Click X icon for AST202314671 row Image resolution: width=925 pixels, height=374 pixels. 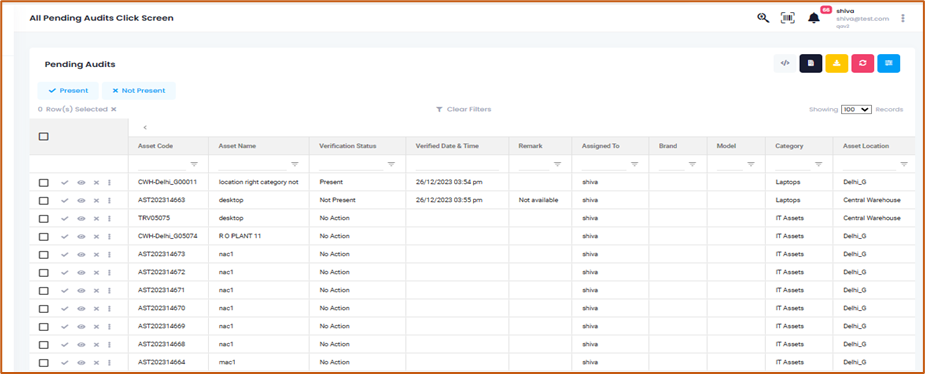click(96, 290)
